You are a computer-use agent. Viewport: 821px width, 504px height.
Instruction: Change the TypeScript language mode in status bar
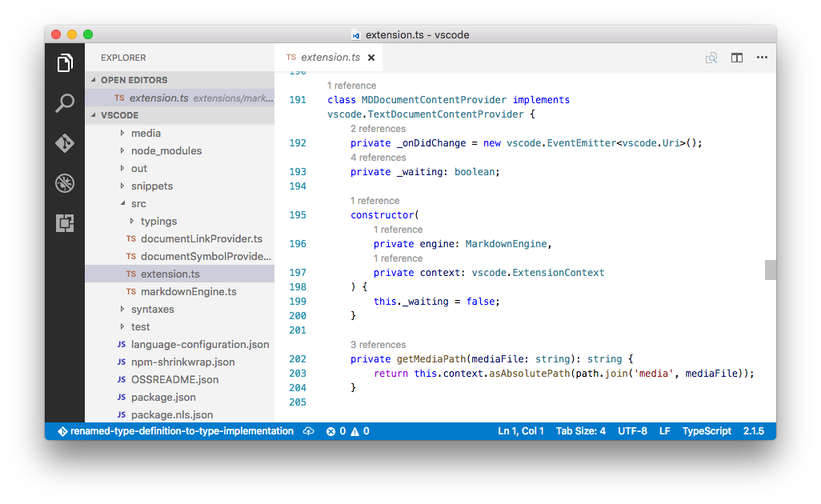pos(706,430)
